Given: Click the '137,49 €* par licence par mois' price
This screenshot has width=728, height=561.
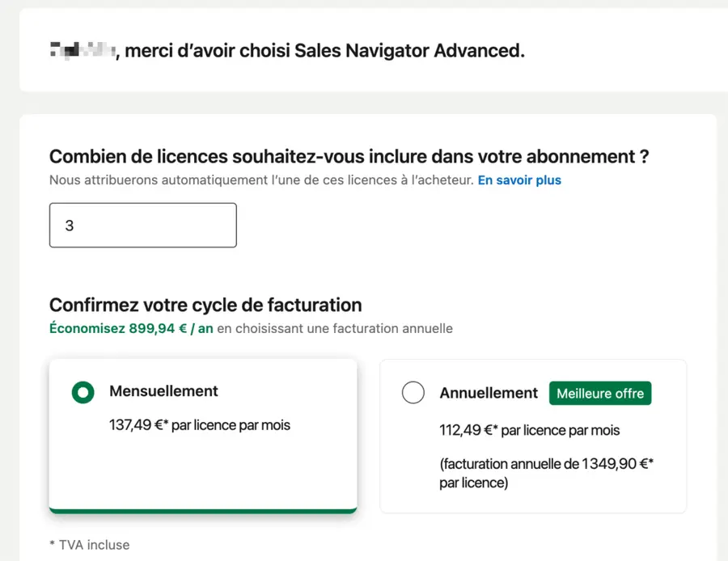Looking at the screenshot, I should click(202, 424).
